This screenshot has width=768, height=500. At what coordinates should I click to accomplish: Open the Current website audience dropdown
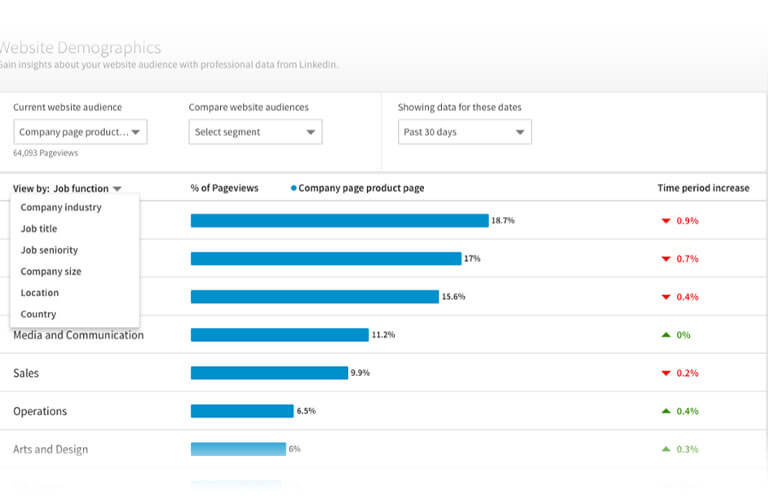click(x=81, y=132)
